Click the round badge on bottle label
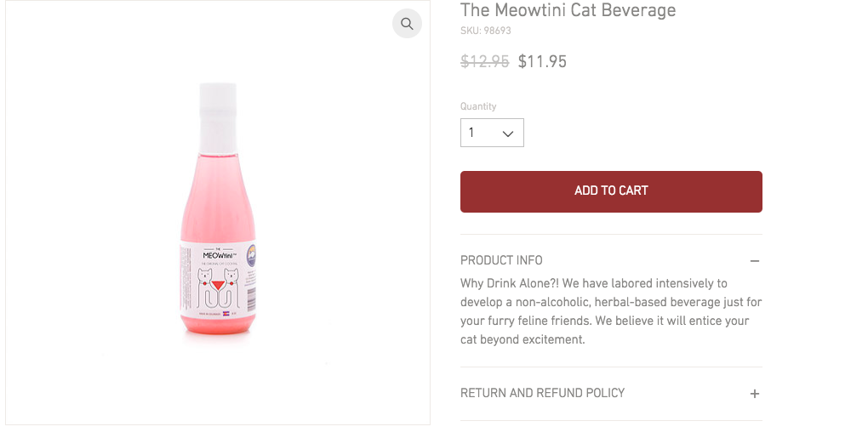Screen dimensions: 868x438 [x=251, y=255]
